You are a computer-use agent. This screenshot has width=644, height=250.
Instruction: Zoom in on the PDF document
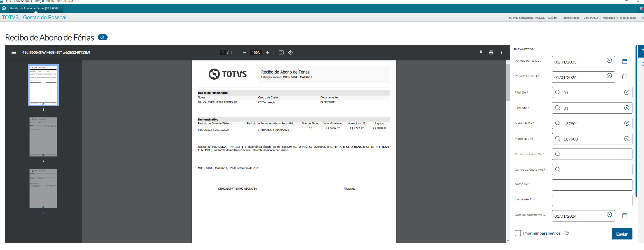[268, 52]
